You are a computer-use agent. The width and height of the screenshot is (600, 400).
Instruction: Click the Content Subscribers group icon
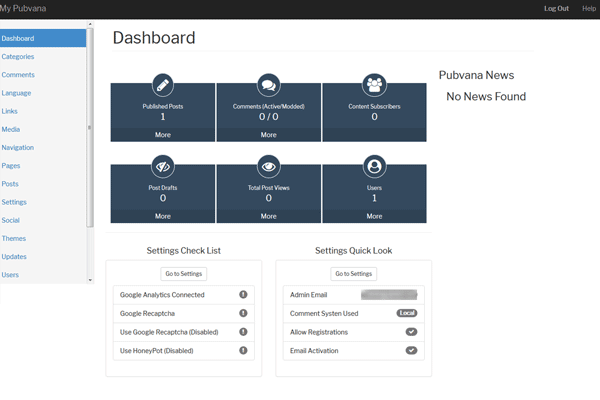pos(374,84)
